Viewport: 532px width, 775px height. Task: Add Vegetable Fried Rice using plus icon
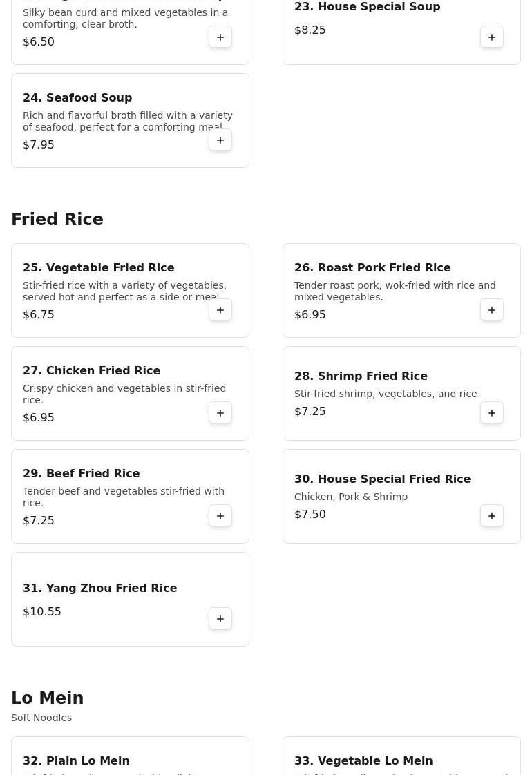tap(220, 310)
